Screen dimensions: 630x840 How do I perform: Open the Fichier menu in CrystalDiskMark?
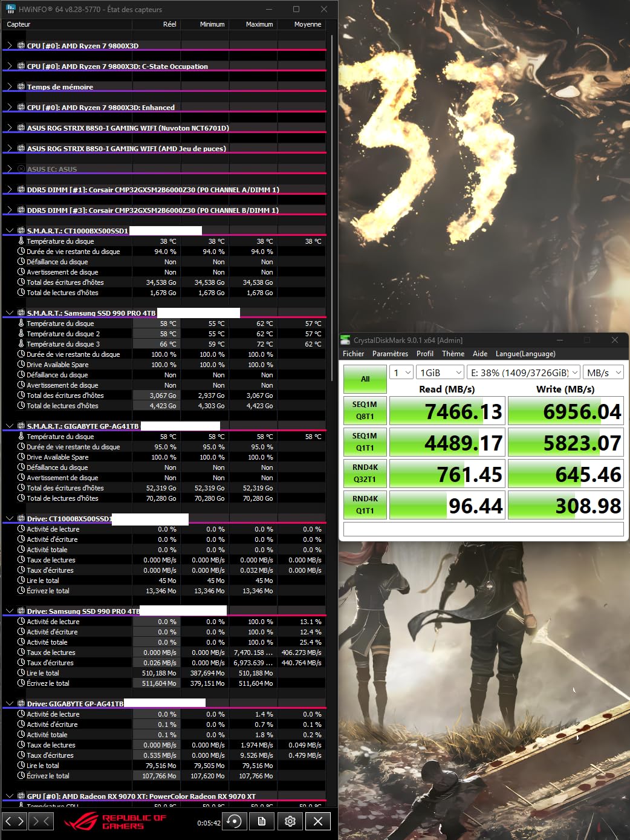pos(353,354)
